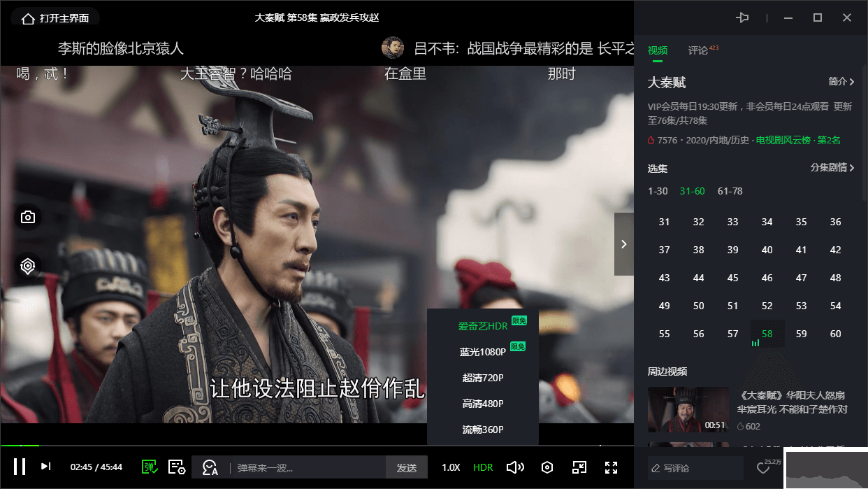The width and height of the screenshot is (868, 489).
Task: Click the danmaku input field
Action: 308,467
